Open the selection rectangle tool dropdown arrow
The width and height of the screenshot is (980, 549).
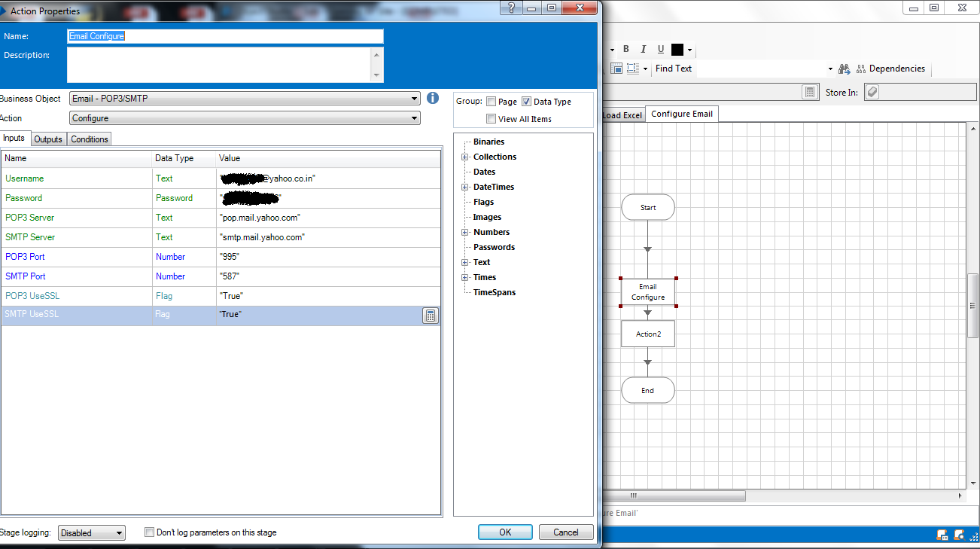[645, 69]
